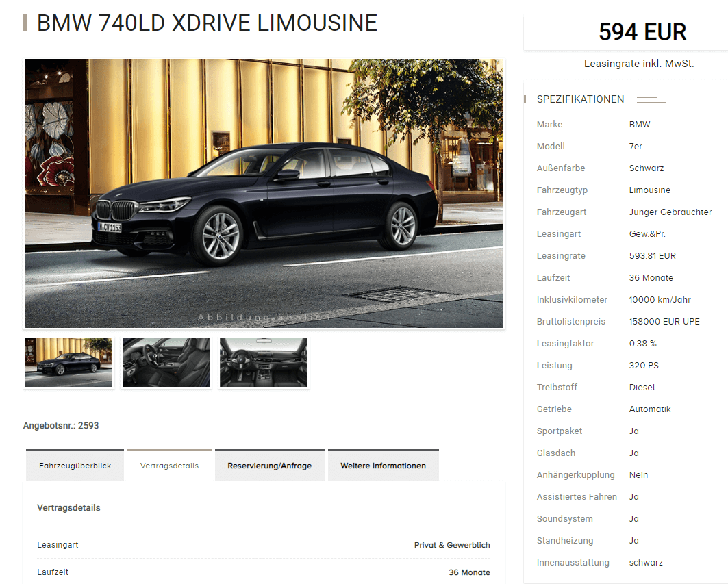The width and height of the screenshot is (728, 584).
Task: Show the front seats interior thumbnail
Action: coord(166,362)
